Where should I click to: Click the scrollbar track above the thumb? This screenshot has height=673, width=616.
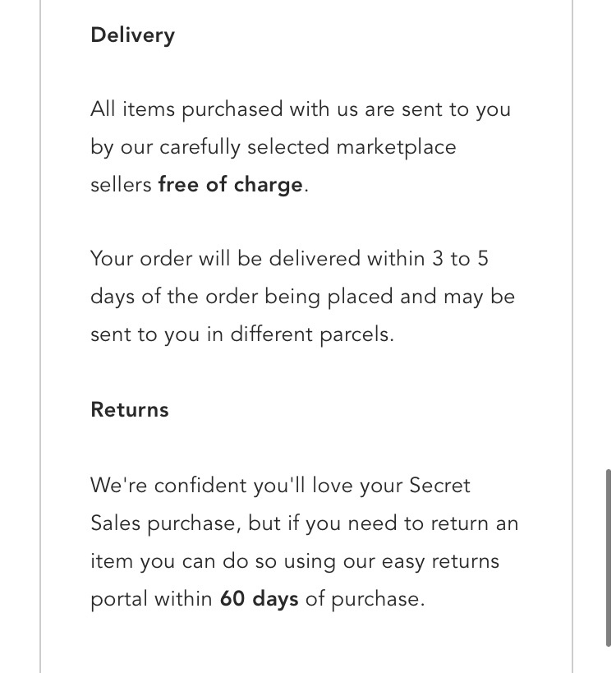pos(607,247)
